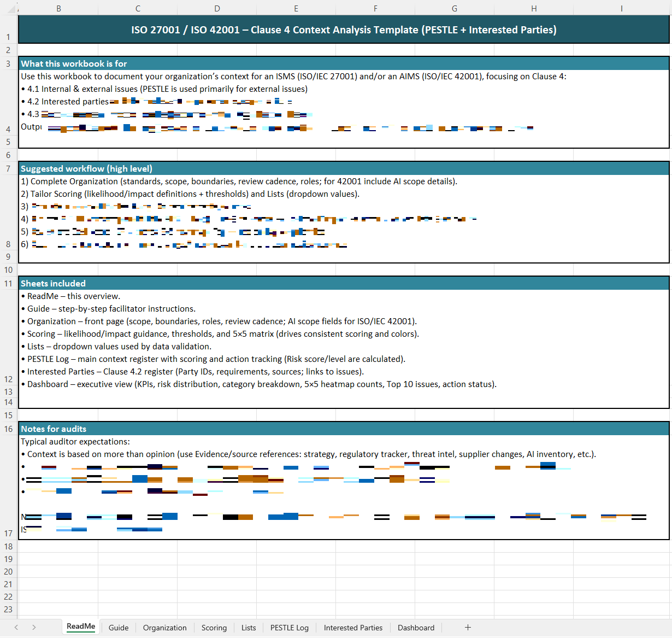Open the PESTLE Log sheet tab

[x=289, y=628]
